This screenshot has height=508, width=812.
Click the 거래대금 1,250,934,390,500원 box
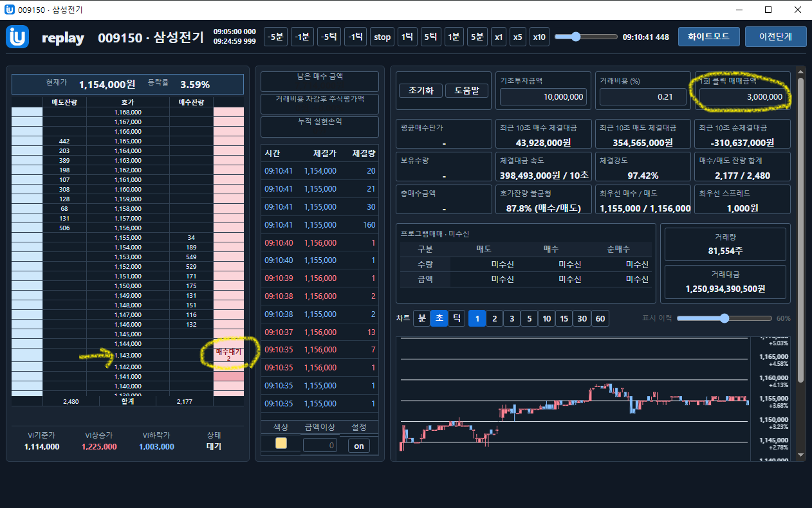pyautogui.click(x=725, y=282)
